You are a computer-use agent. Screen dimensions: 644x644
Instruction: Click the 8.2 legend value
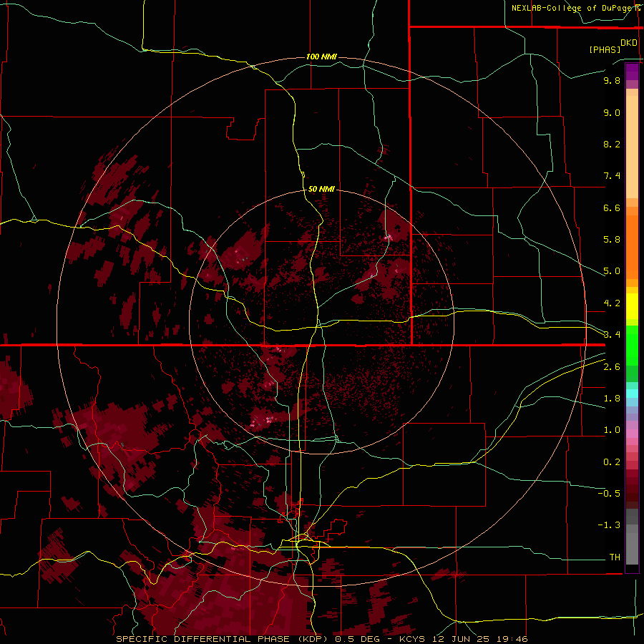(x=612, y=144)
